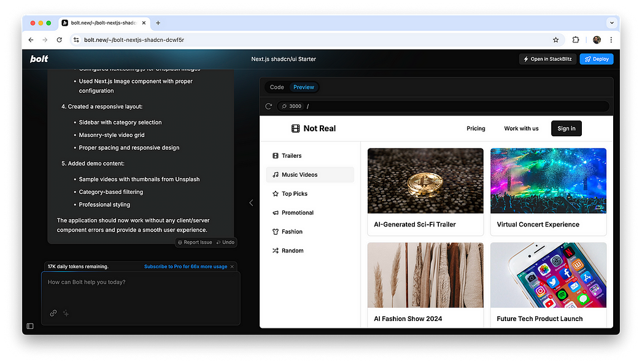Select Promotional category

(310, 212)
